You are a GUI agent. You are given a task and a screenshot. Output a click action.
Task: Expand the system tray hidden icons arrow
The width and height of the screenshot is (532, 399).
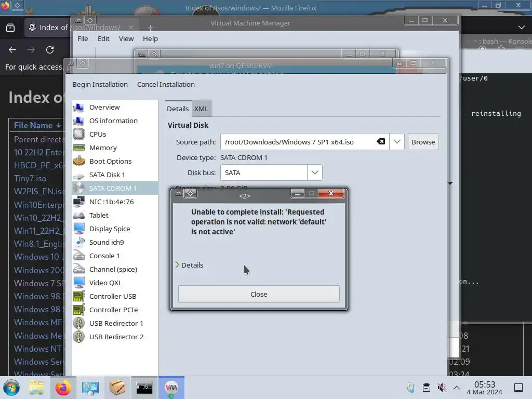click(x=457, y=388)
